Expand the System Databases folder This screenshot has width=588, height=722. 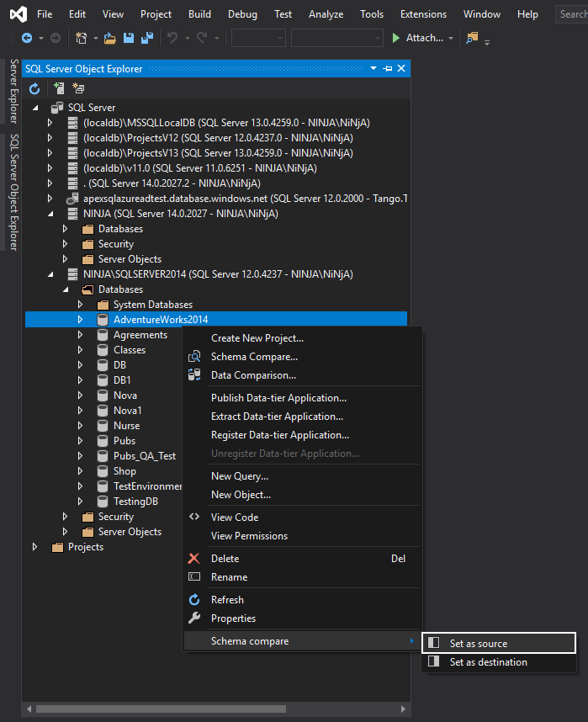point(81,305)
